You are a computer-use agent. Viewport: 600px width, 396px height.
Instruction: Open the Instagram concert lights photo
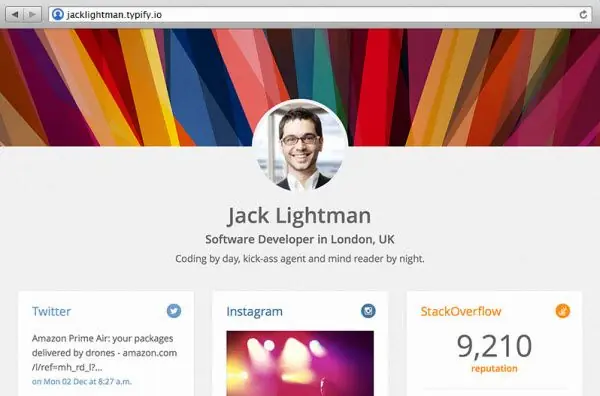click(x=300, y=363)
